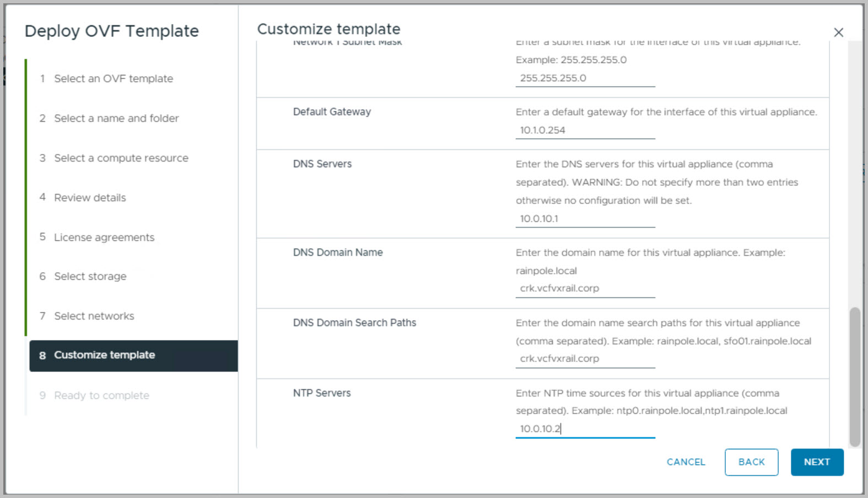Jump to step 3 Select a compute resource
The width and height of the screenshot is (868, 498).
click(121, 158)
